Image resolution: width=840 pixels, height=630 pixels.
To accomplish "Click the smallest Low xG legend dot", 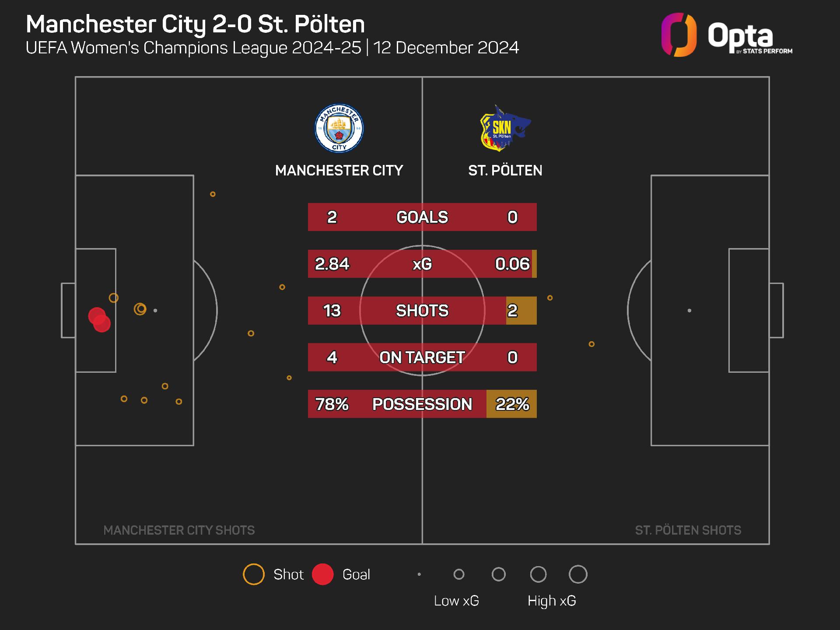I will coord(419,574).
